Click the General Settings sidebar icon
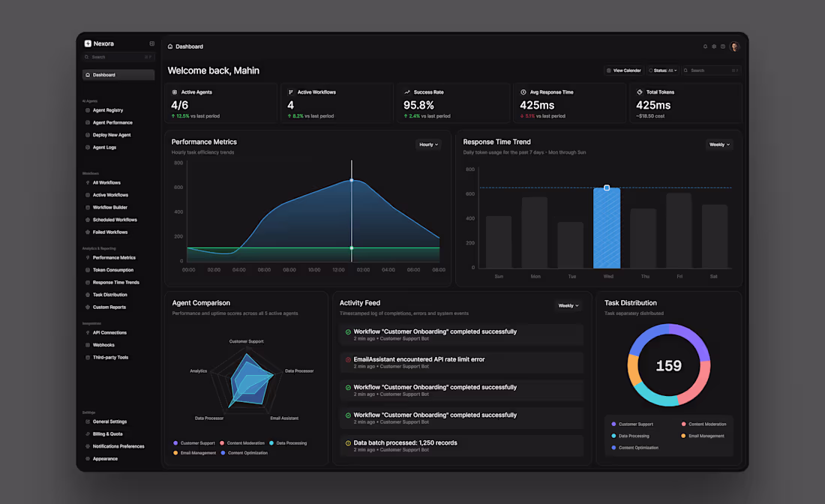 (88, 421)
